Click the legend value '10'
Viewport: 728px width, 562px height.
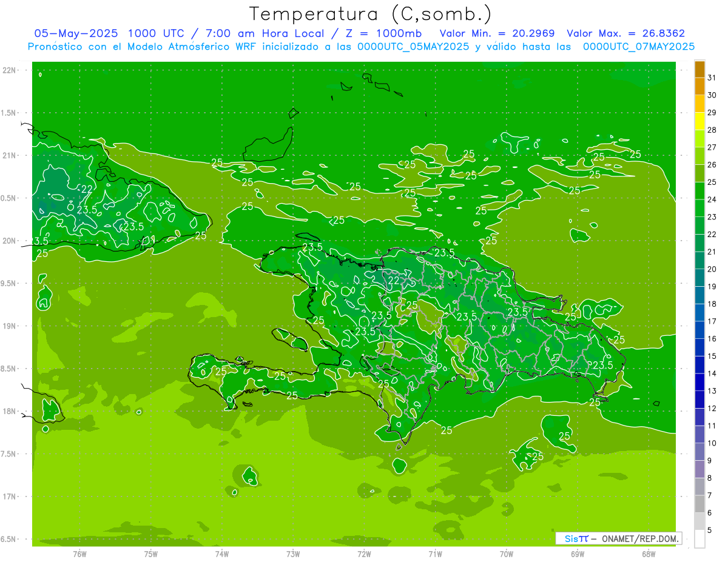[712, 444]
